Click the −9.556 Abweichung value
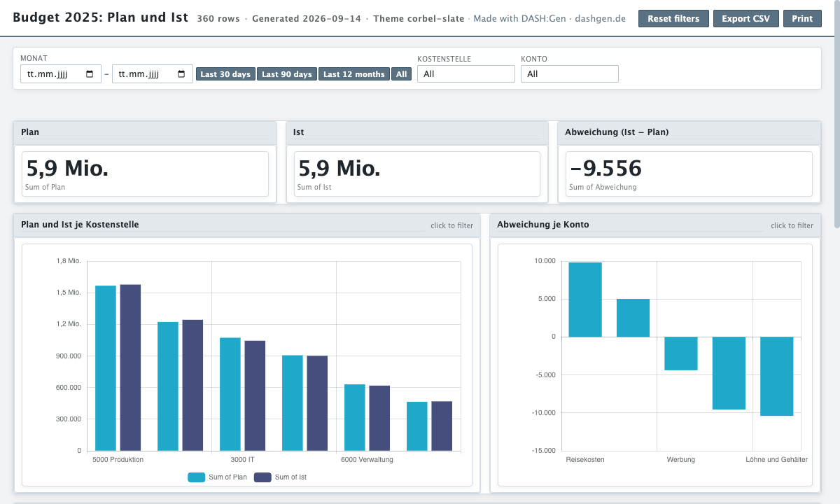Viewport: 840px width, 504px height. pyautogui.click(x=605, y=168)
